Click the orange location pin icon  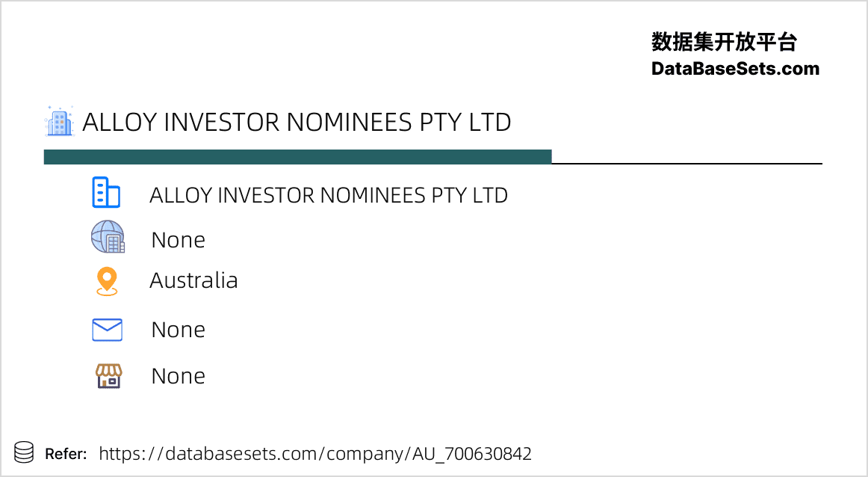click(107, 281)
